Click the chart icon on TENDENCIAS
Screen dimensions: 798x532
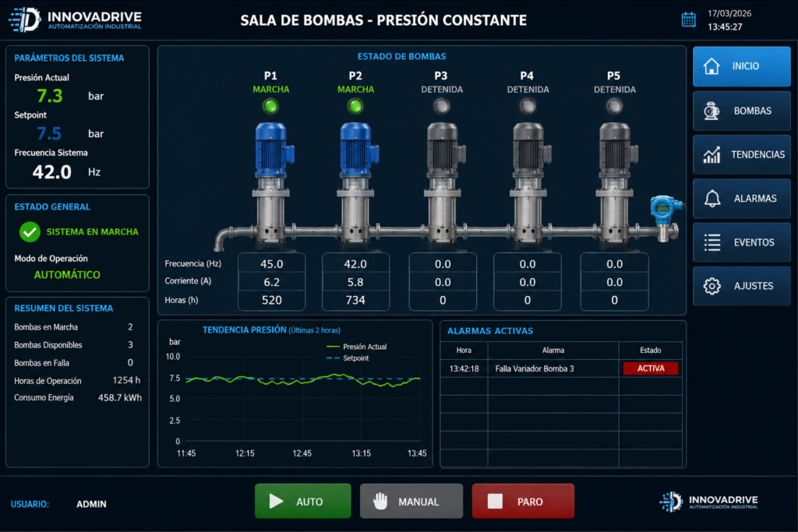pos(711,155)
